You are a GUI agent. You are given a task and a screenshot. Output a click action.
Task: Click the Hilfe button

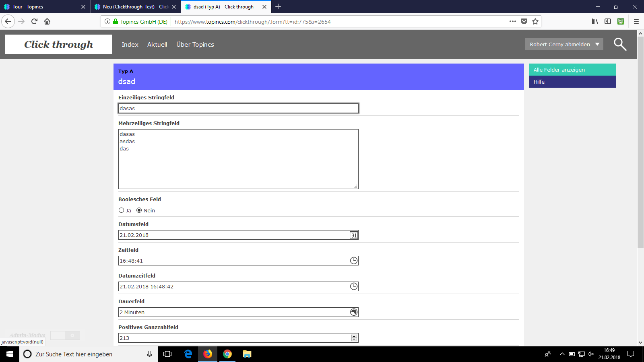pyautogui.click(x=572, y=82)
